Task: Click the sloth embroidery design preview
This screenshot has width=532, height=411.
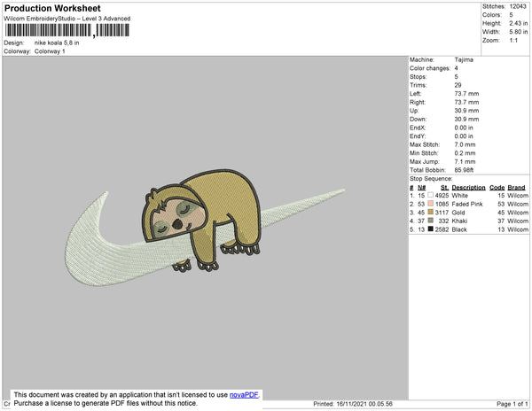Action: tap(205, 228)
